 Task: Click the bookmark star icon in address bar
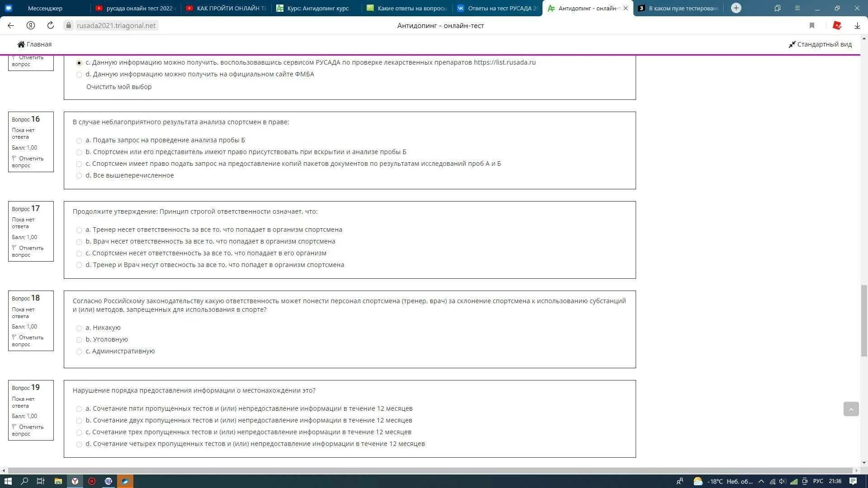811,25
